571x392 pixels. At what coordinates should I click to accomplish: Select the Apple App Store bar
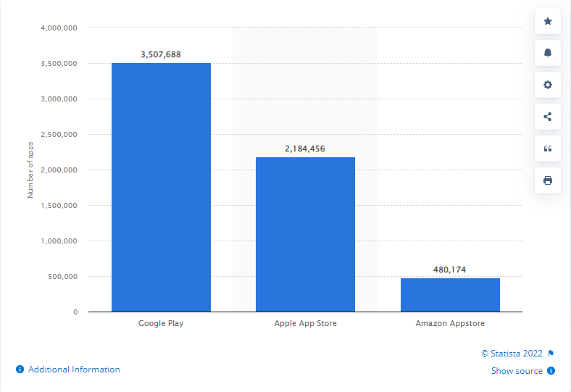pyautogui.click(x=305, y=234)
